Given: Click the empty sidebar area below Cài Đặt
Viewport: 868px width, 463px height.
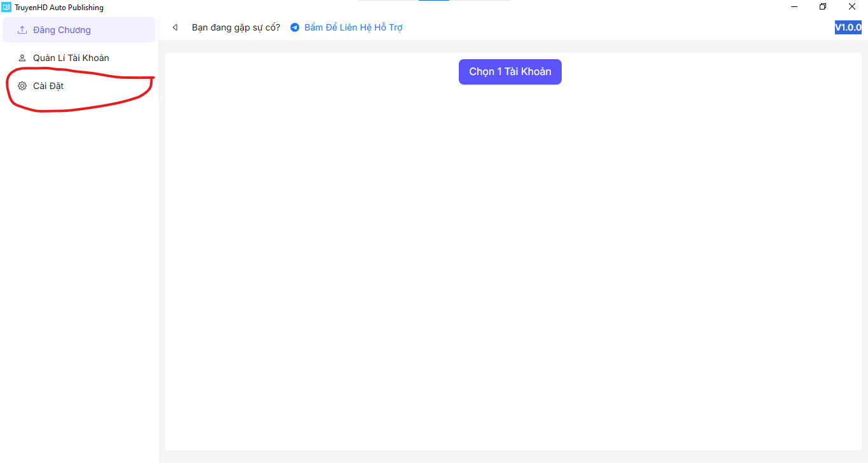Looking at the screenshot, I should [79, 286].
